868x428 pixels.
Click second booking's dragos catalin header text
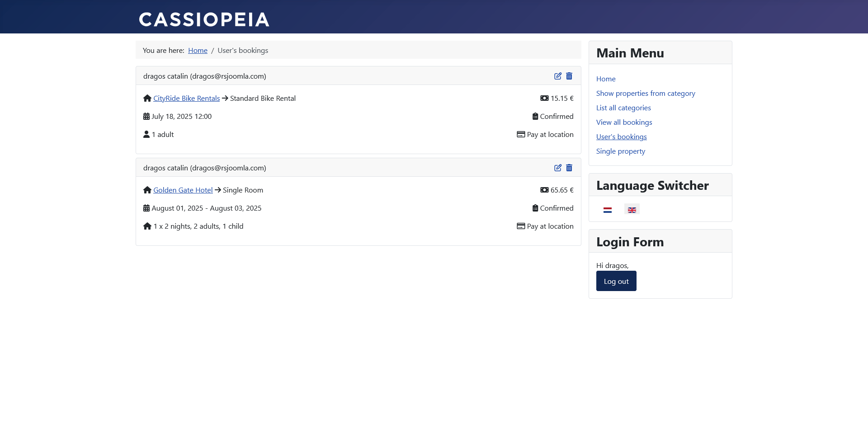(205, 168)
